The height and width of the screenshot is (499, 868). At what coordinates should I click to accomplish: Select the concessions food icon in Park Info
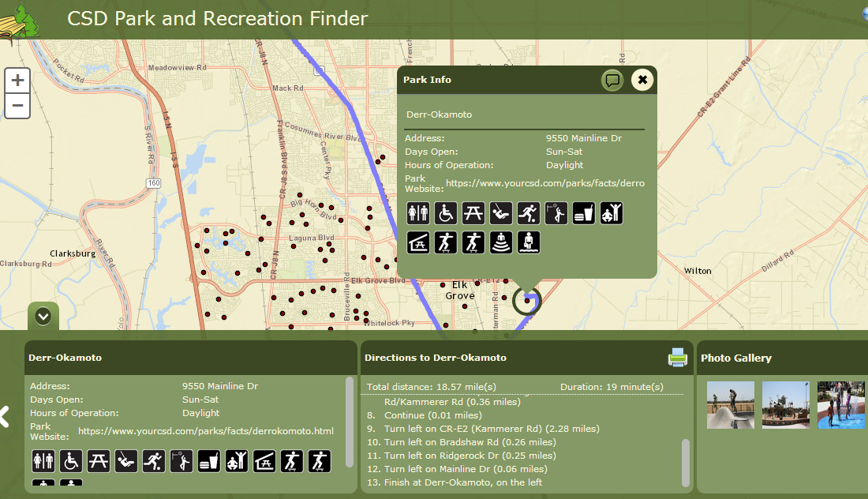(x=583, y=212)
